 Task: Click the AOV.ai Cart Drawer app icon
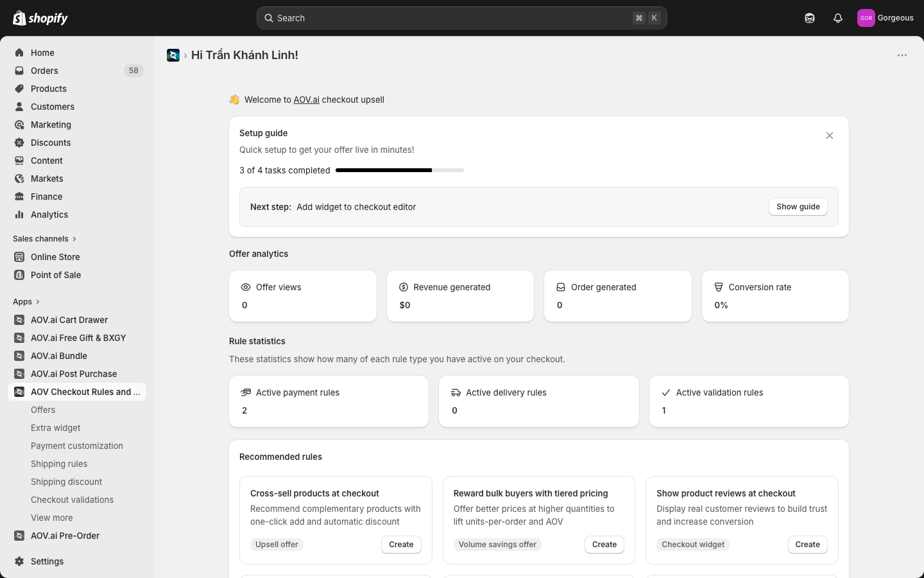pos(19,320)
